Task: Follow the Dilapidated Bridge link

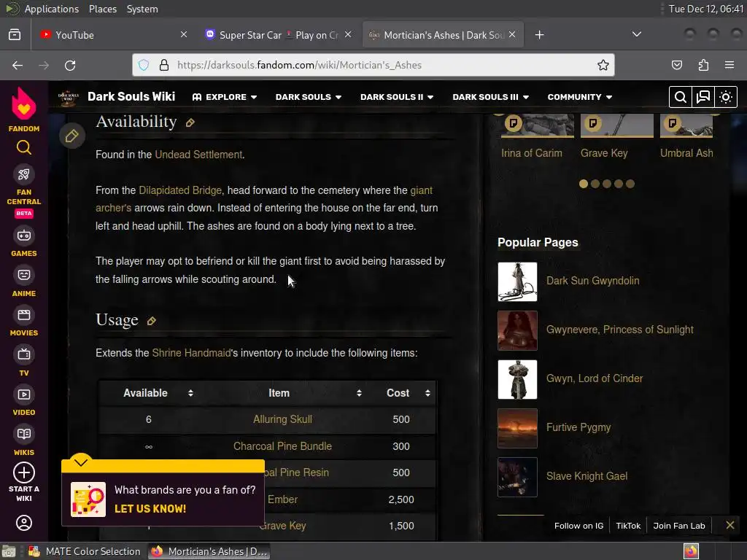Action: coord(180,190)
